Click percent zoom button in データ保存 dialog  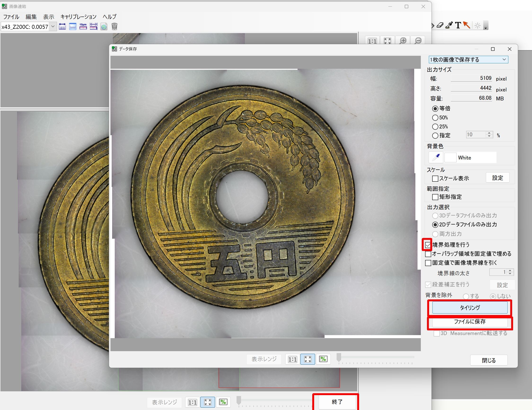point(323,359)
